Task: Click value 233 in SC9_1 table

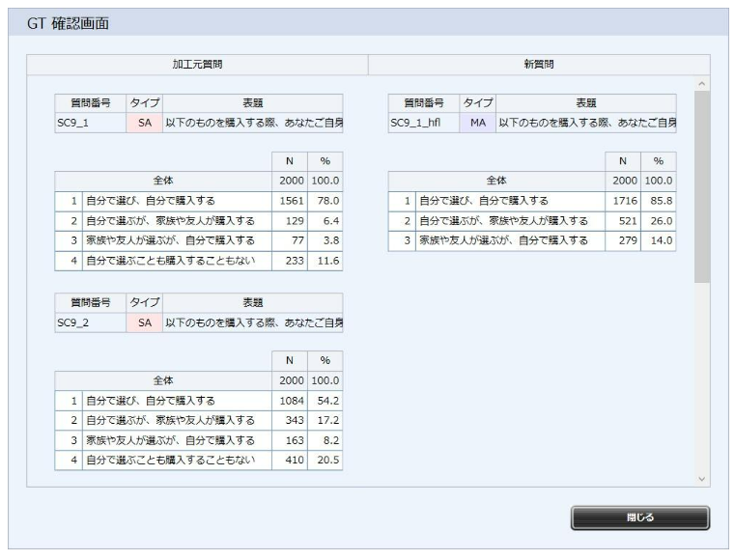Action: [x=290, y=261]
